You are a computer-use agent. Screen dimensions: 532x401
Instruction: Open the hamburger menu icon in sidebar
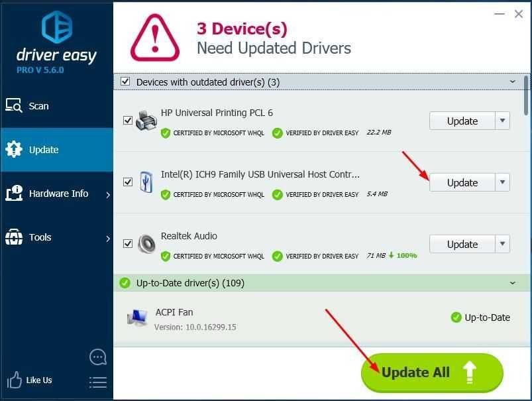pyautogui.click(x=98, y=382)
